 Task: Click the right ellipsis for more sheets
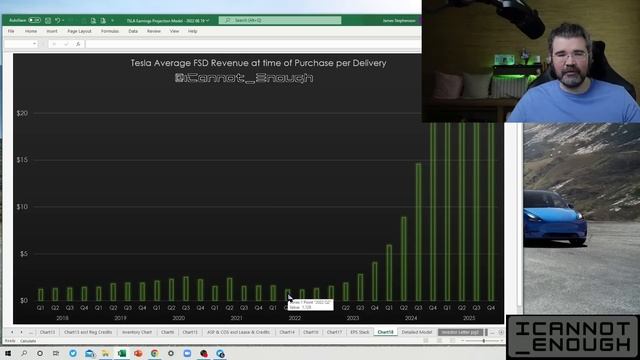click(x=492, y=332)
